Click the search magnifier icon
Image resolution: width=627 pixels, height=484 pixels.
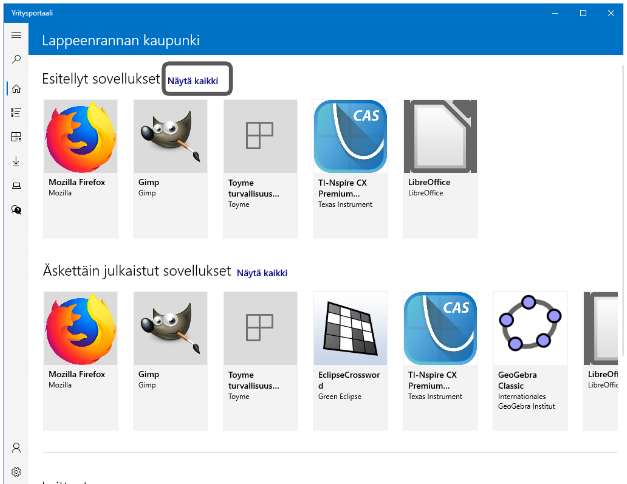16,60
